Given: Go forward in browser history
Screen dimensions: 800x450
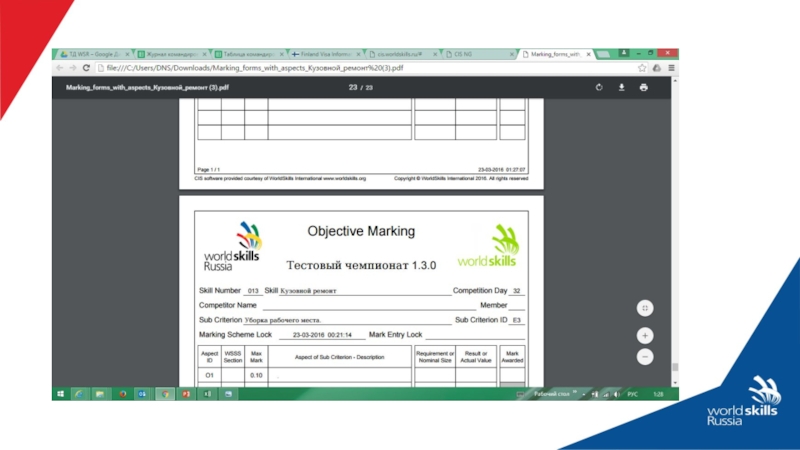Looking at the screenshot, I should pyautogui.click(x=73, y=68).
